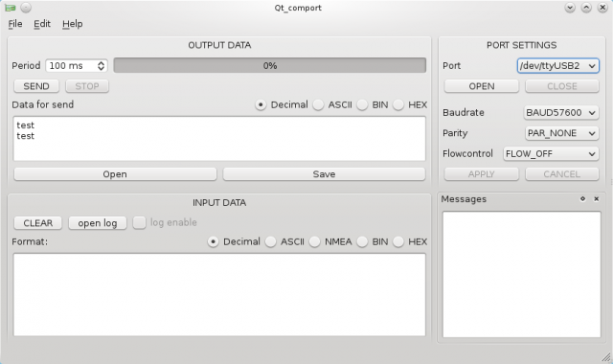Click the 0% progress bar
613x364 pixels.
(270, 65)
